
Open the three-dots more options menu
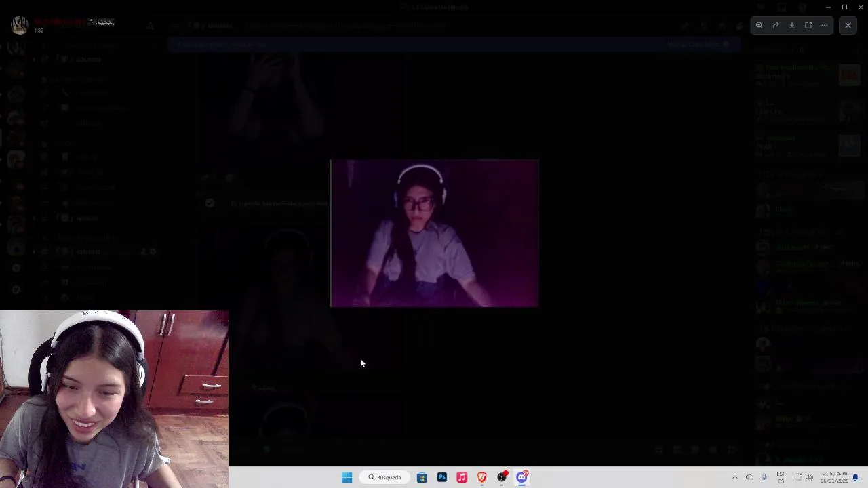(x=825, y=25)
